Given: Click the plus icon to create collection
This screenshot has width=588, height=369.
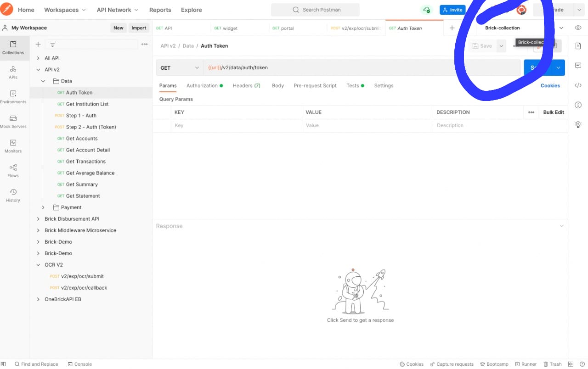Looking at the screenshot, I should 38,44.
